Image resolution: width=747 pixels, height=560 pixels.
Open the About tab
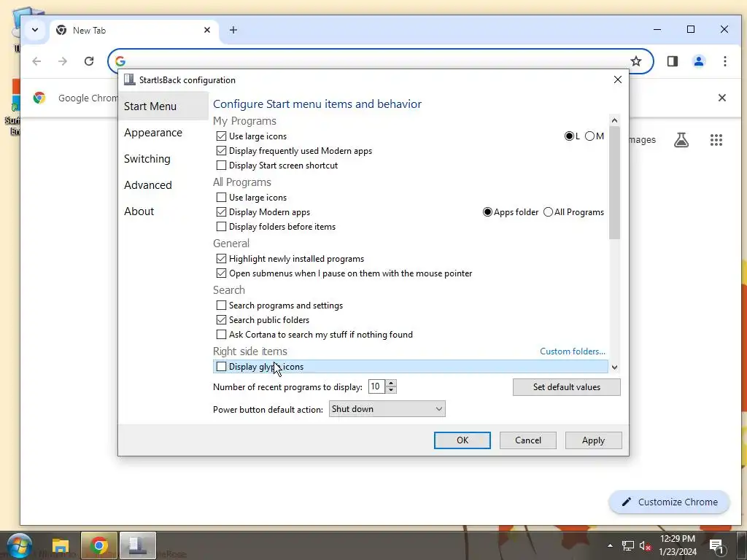pyautogui.click(x=139, y=211)
